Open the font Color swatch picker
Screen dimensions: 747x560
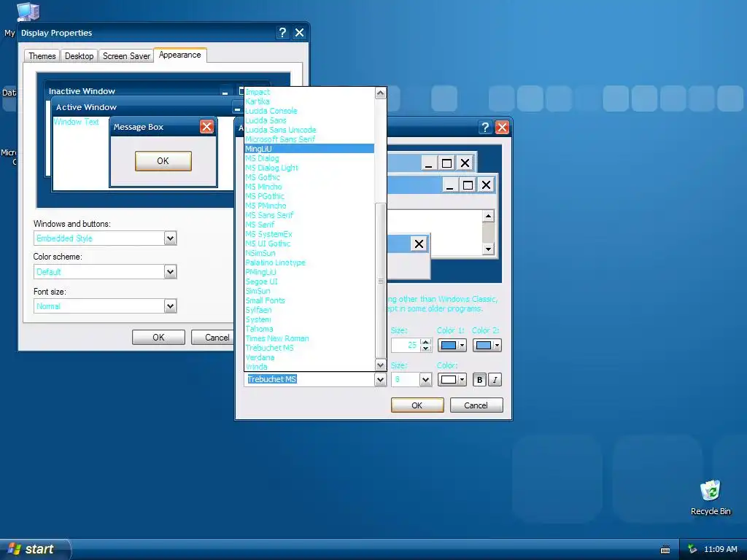pos(452,379)
